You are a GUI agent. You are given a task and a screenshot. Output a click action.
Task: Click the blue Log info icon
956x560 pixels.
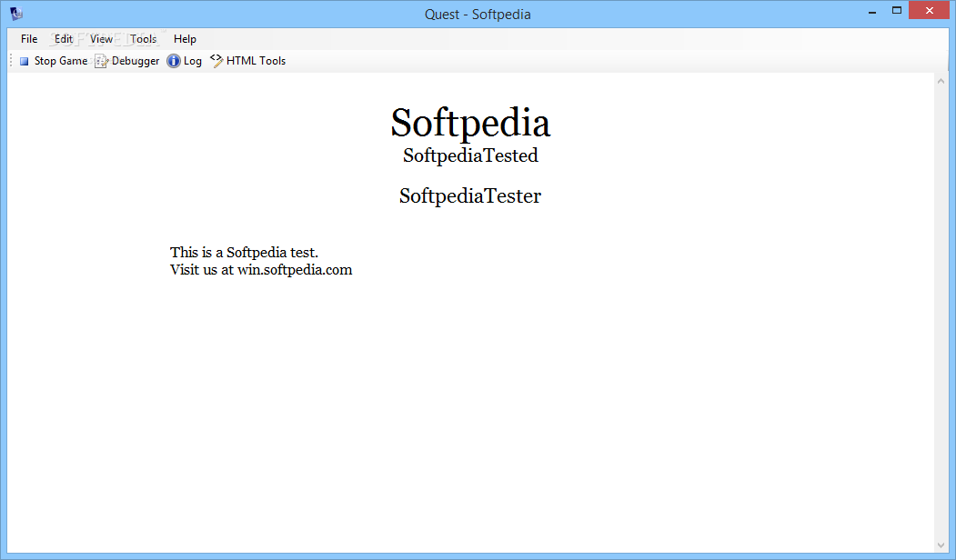(174, 61)
